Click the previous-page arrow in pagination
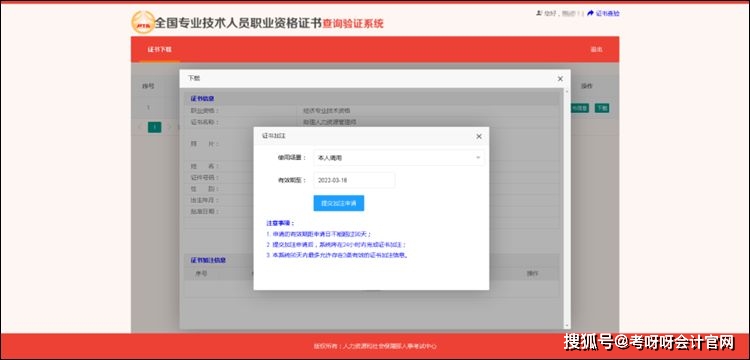Image resolution: width=750 pixels, height=360 pixels. 140,127
